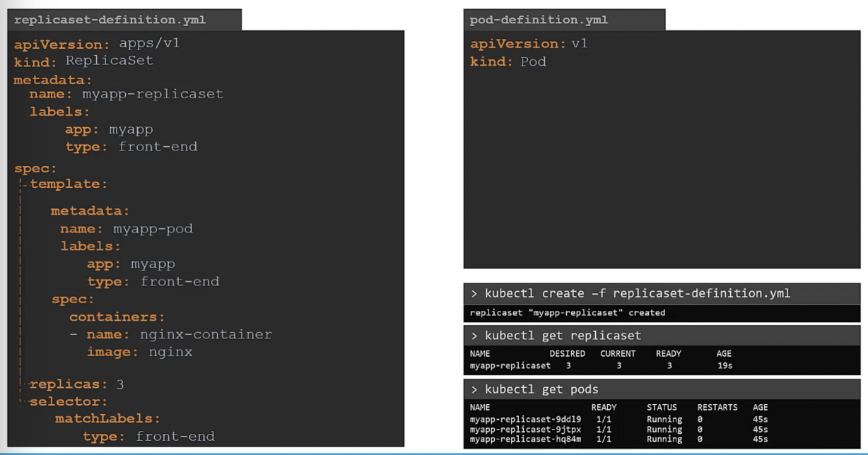Click the '- name: nginx-container' line
The image size is (868, 455).
coord(170,334)
